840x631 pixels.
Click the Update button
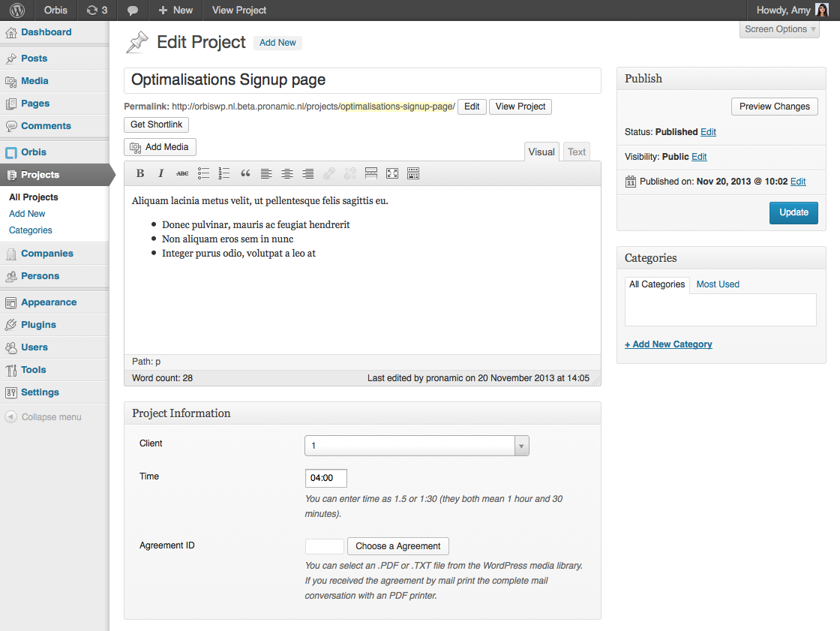click(x=793, y=212)
